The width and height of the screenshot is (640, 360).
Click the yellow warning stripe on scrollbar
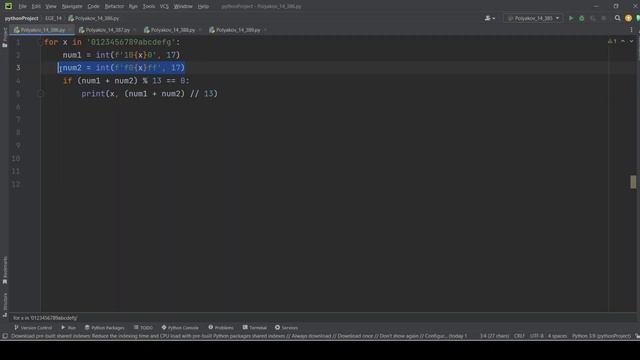pyautogui.click(x=633, y=182)
